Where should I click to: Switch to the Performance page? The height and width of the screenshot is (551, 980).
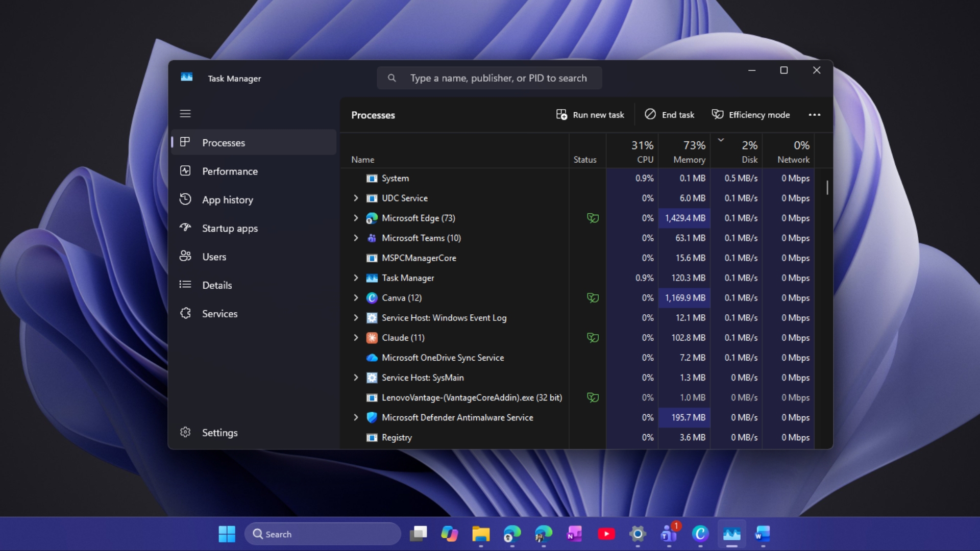pyautogui.click(x=254, y=171)
